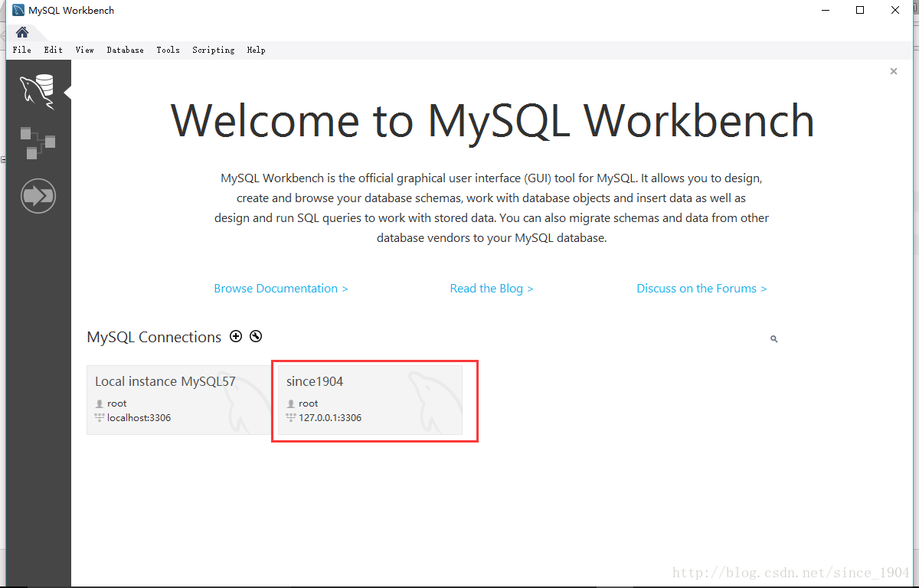Open the Help menu
The width and height of the screenshot is (919, 588).
[257, 50]
